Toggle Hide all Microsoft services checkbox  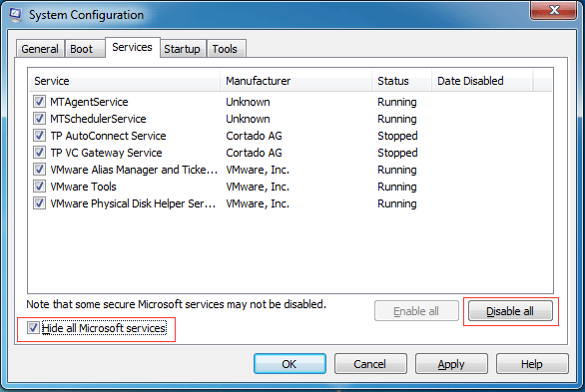[33, 328]
